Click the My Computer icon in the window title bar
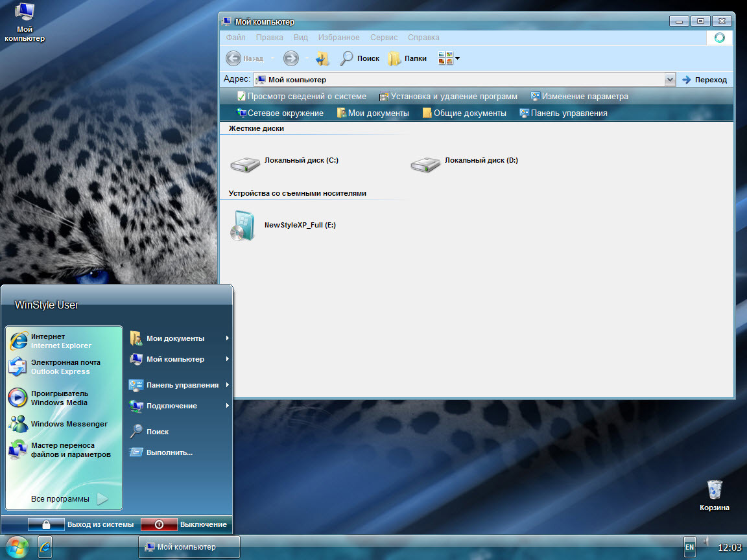This screenshot has width=747, height=560. pyautogui.click(x=227, y=21)
